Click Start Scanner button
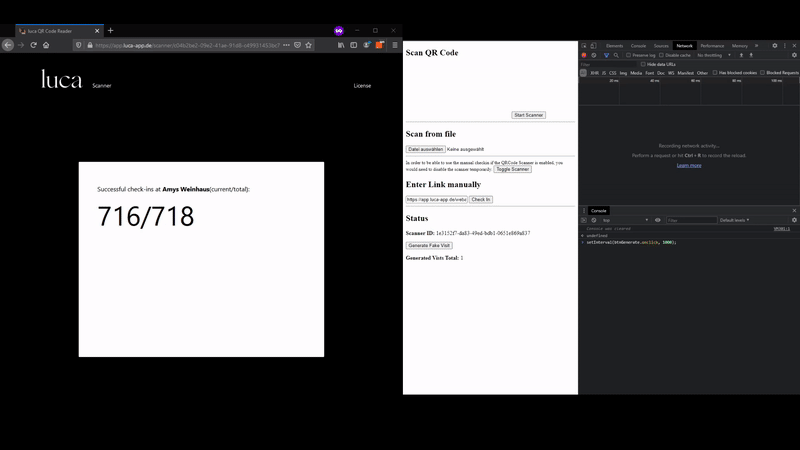Screen dimensions: 800x450 529,115
